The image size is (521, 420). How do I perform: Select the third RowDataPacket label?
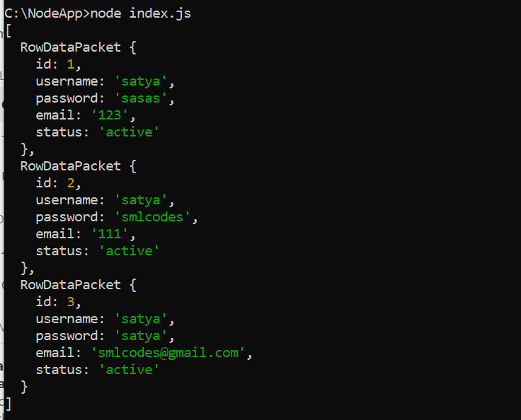coord(71,285)
